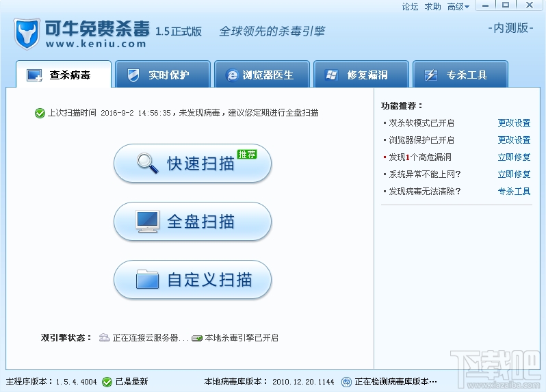This screenshot has width=546, height=392.
Task: Click the folder icon for custom scan
Action: coord(147,279)
